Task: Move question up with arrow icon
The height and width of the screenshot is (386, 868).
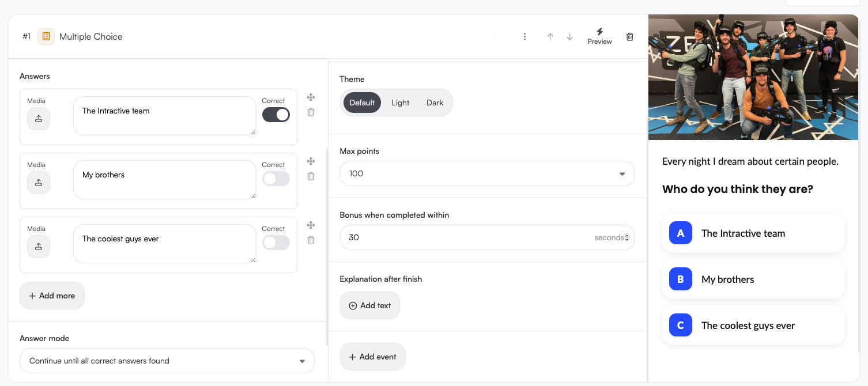Action: [550, 37]
